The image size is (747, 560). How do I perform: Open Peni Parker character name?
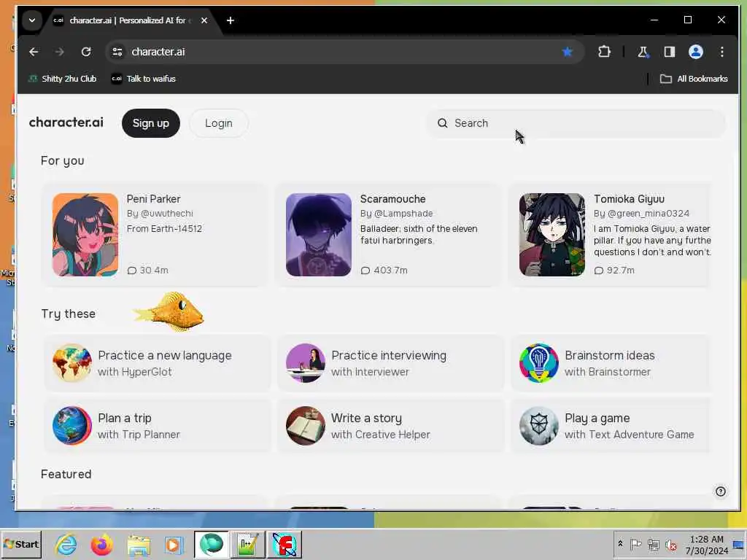[x=153, y=199]
